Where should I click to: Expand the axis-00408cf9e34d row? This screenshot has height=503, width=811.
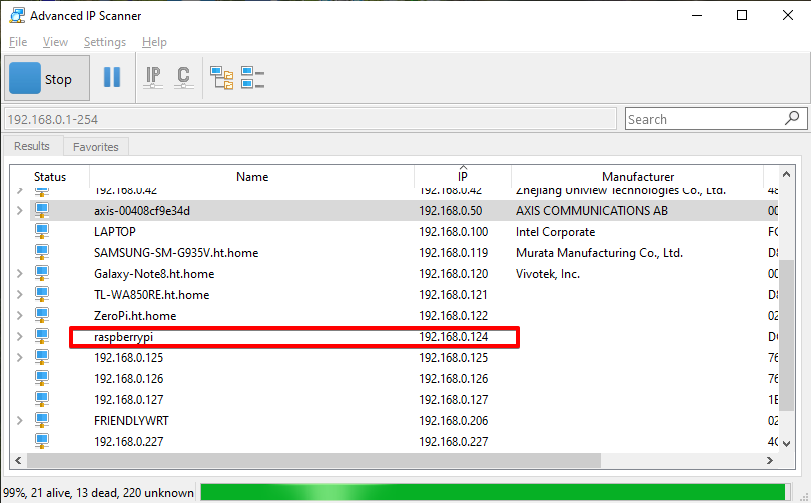click(20, 211)
